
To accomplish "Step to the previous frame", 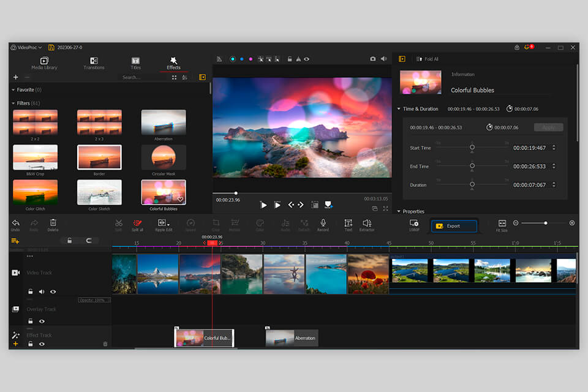I will pyautogui.click(x=291, y=205).
